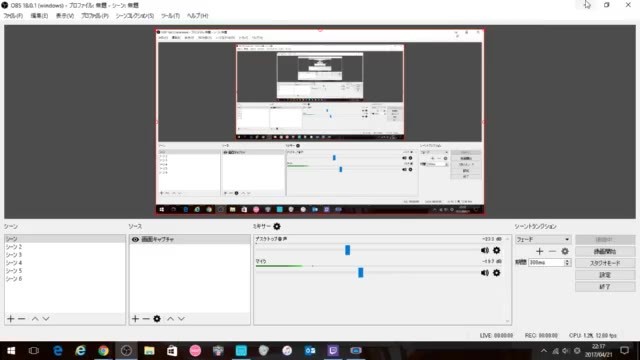Image resolution: width=640 pixels, height=360 pixels.
Task: Open desktop audio settings gear
Action: (x=496, y=250)
